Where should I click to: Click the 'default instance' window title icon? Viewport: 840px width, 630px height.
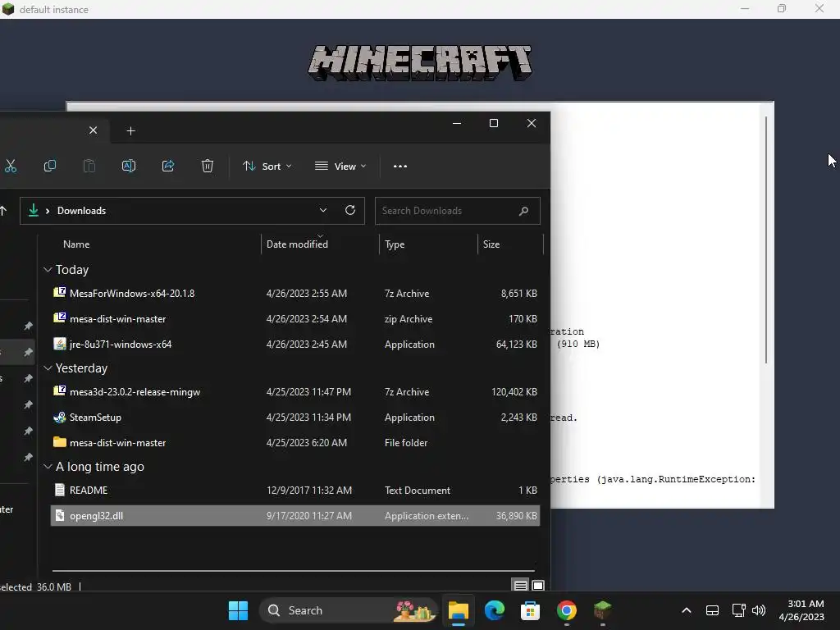pyautogui.click(x=8, y=9)
